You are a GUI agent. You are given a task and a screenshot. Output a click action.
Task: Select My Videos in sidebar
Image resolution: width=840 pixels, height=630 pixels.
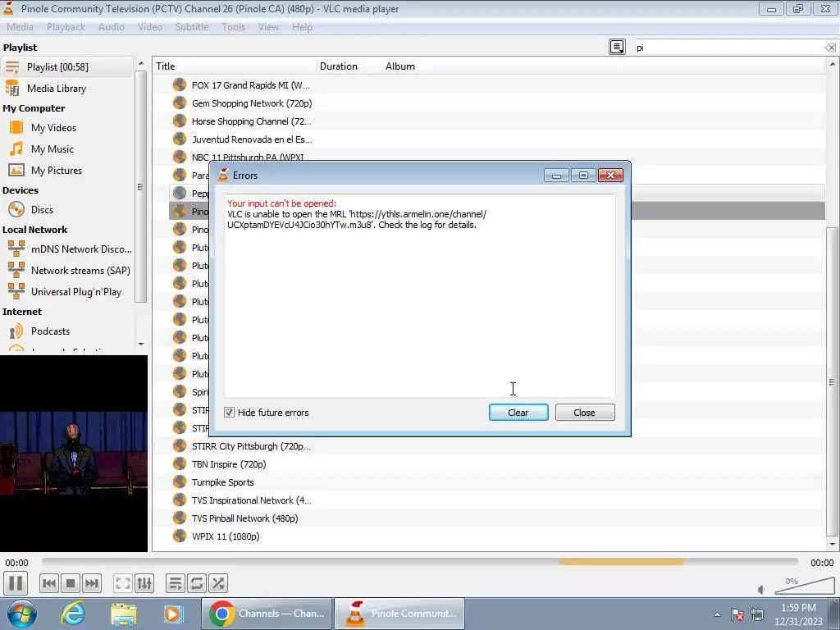point(66,127)
